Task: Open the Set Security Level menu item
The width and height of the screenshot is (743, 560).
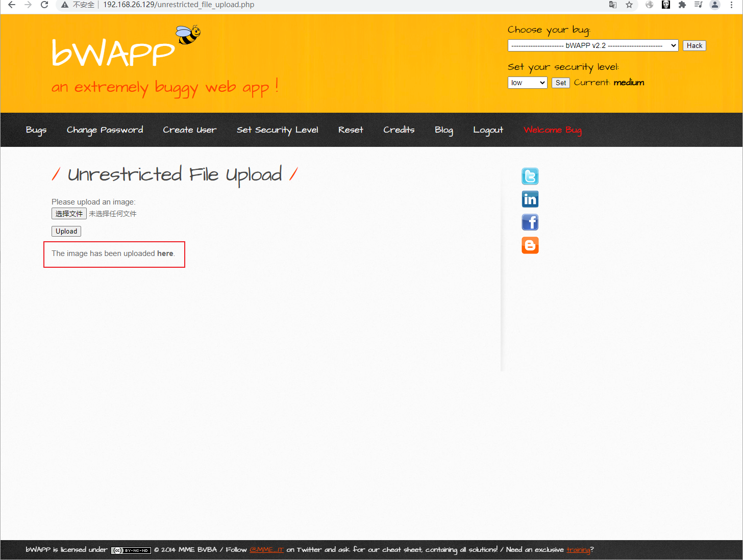Action: 278,130
